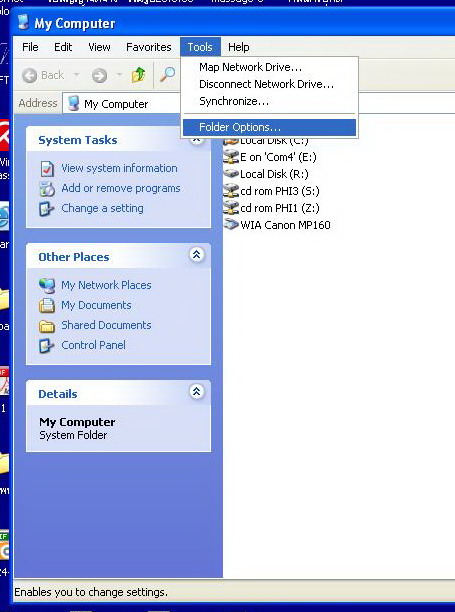
Task: Open the Favorites menu
Action: tap(149, 47)
